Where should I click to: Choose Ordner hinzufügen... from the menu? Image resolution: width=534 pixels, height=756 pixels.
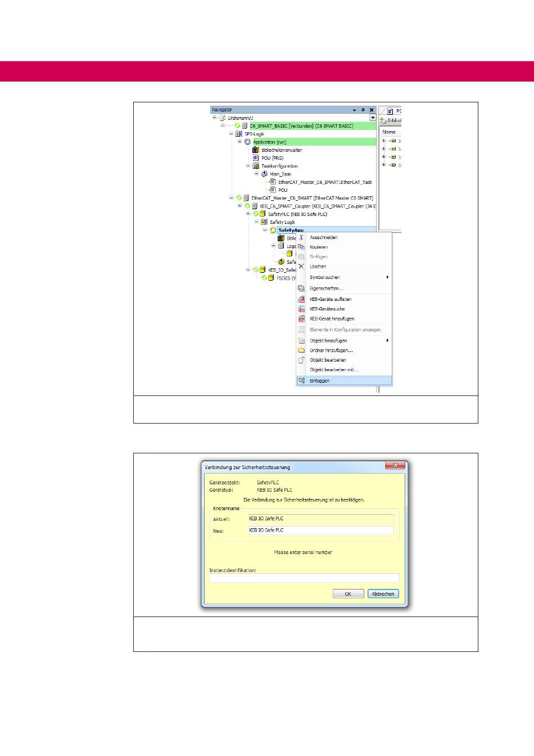coord(344,350)
